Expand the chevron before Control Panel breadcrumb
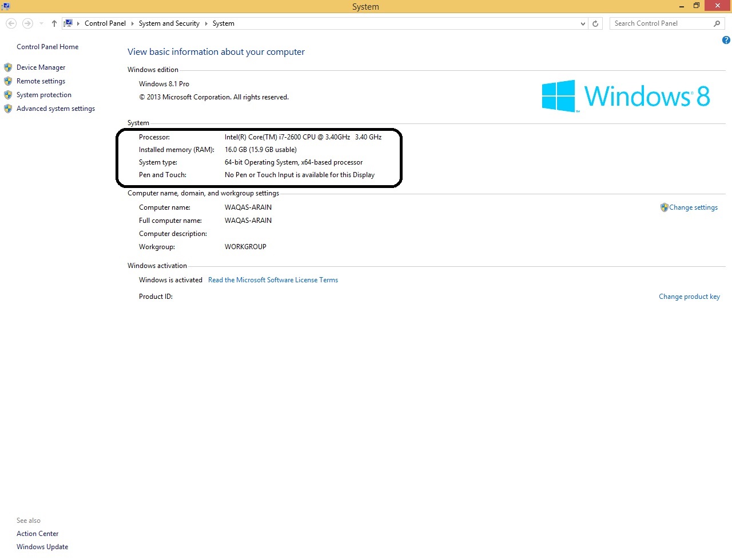The image size is (732, 560). 78,23
